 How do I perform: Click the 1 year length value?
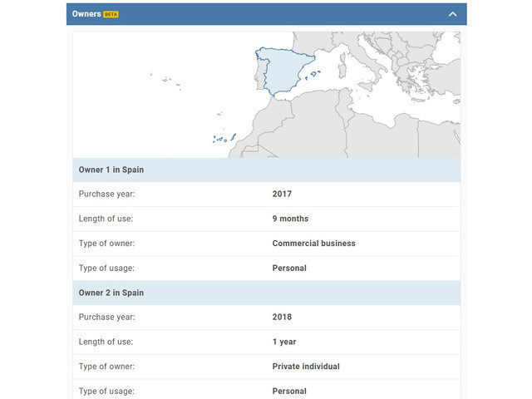click(284, 342)
